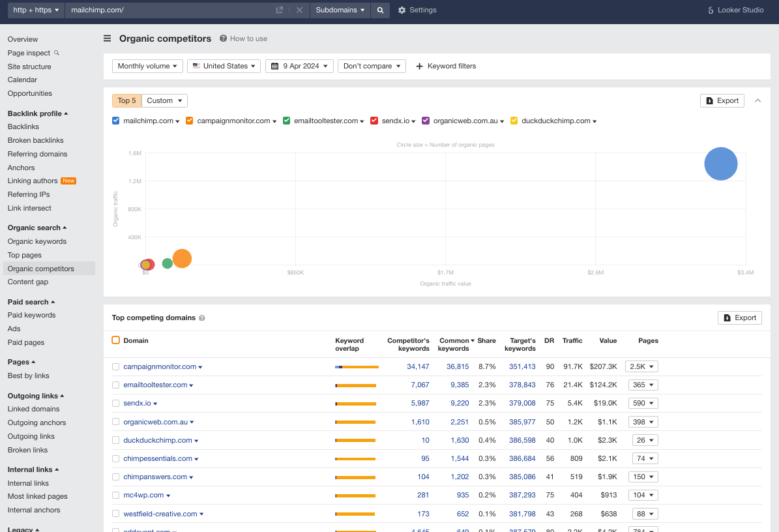
Task: Click the Export button in Top competing domains
Action: pos(739,318)
